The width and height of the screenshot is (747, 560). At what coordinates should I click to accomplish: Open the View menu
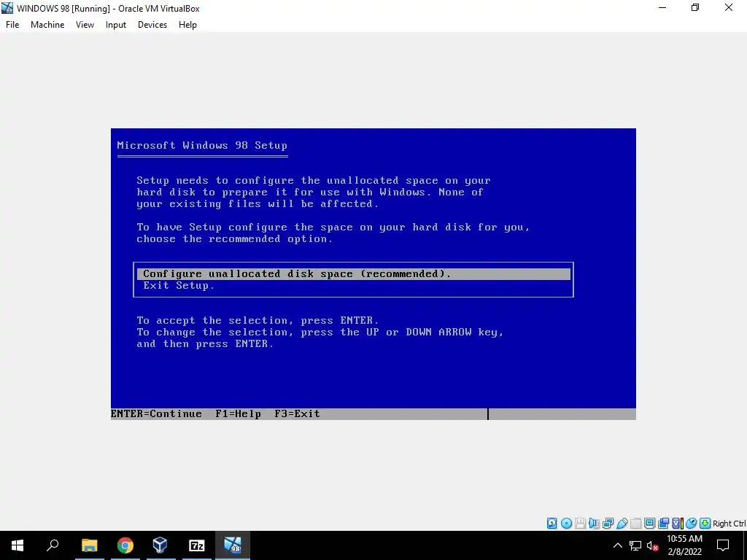85,25
